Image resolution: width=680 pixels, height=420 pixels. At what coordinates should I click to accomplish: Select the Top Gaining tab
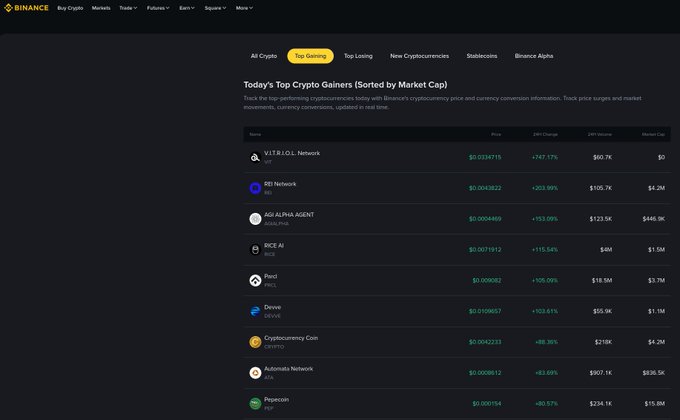[x=310, y=56]
